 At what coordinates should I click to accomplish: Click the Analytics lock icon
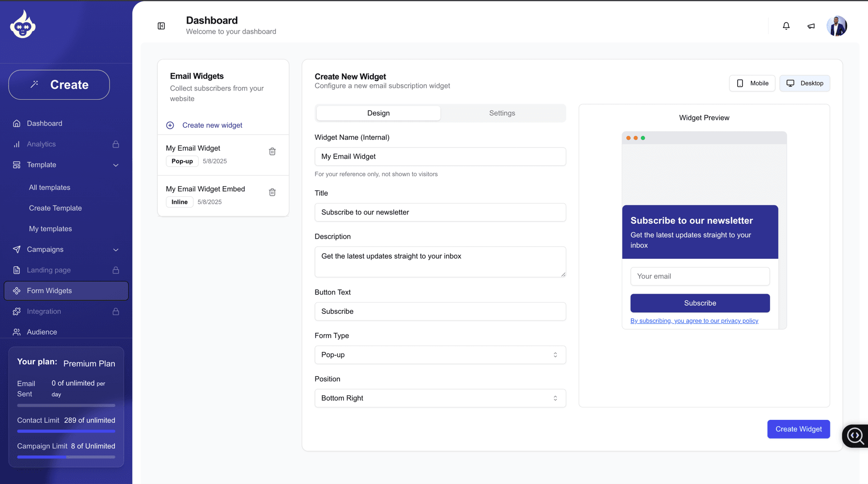coord(116,144)
